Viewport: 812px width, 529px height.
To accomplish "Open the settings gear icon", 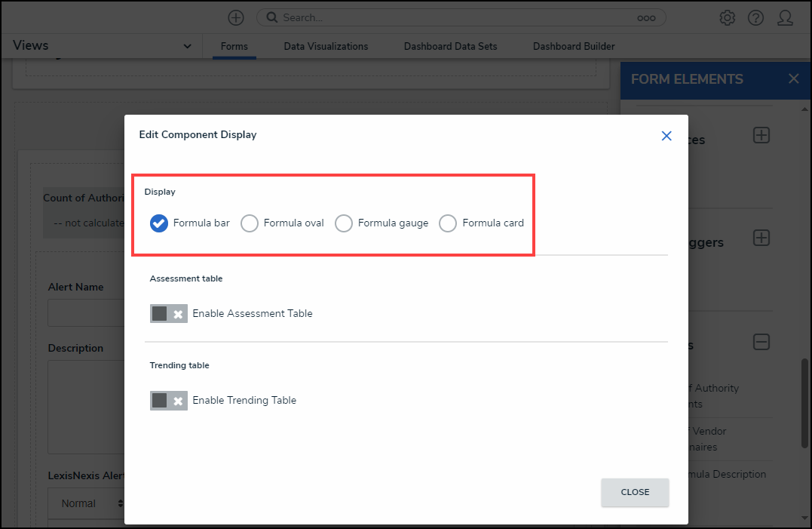I will [x=727, y=17].
